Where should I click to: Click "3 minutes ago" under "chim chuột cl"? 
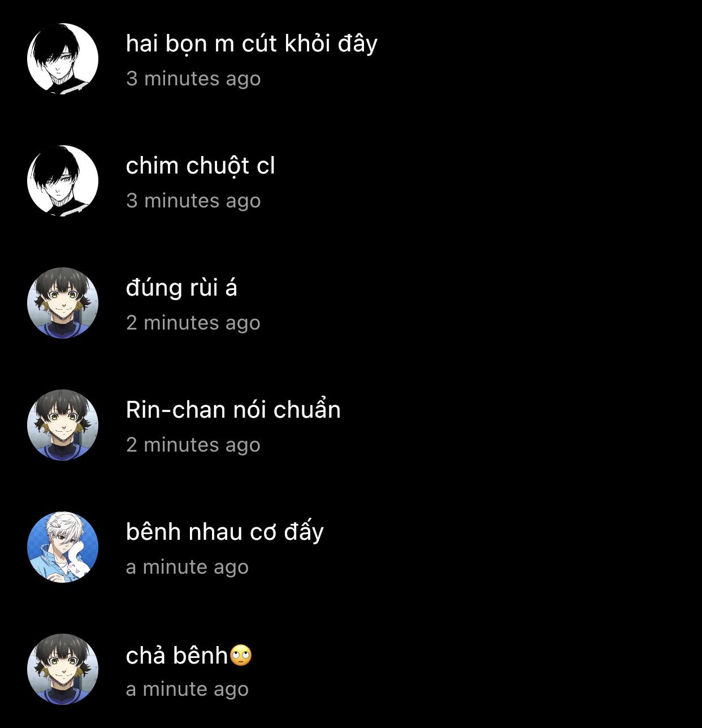(x=193, y=201)
